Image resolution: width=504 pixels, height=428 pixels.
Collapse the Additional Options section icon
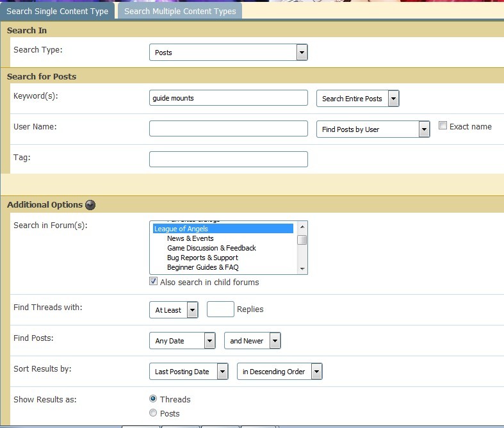pos(90,205)
